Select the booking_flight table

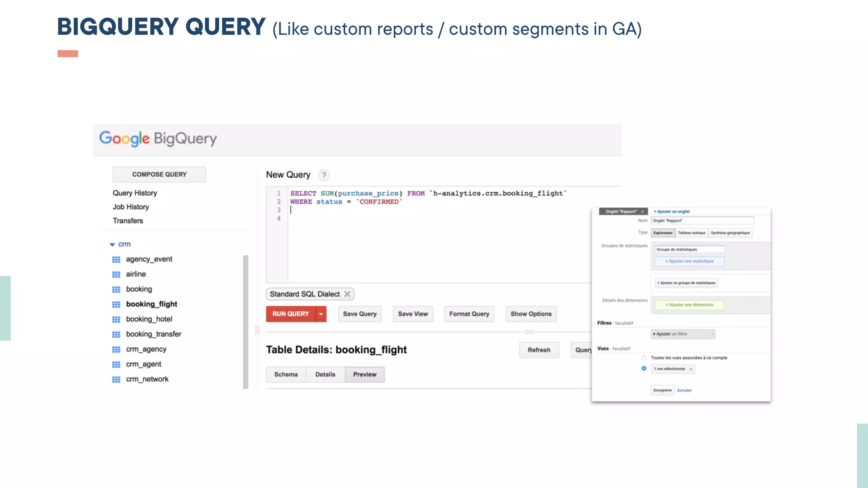tap(152, 305)
